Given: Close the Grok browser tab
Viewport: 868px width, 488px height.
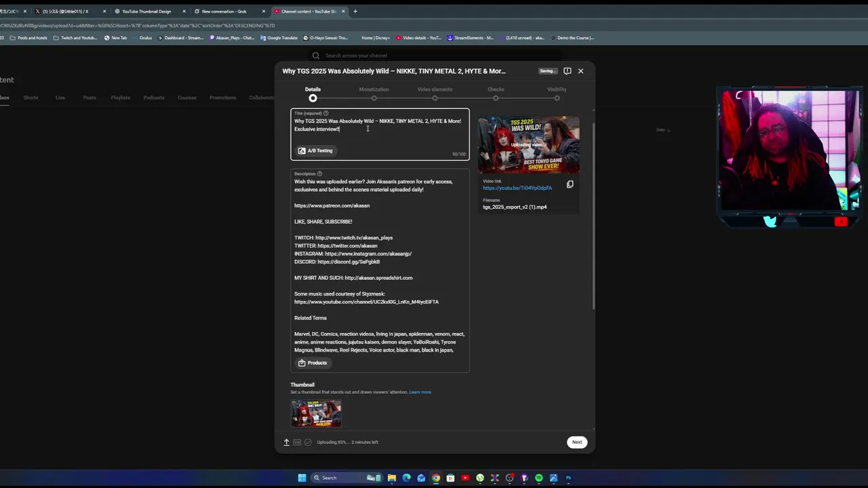Looking at the screenshot, I should click(264, 12).
